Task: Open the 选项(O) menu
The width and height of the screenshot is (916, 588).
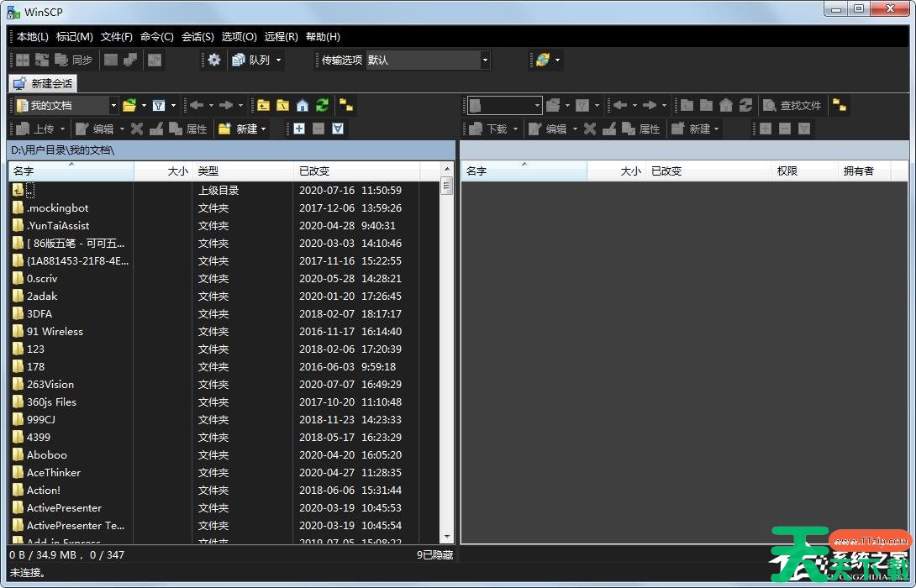Action: (x=239, y=37)
